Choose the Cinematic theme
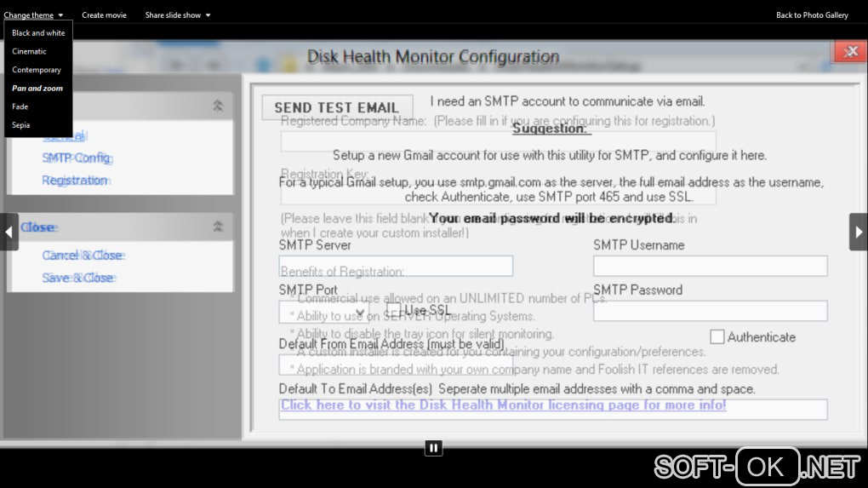868x488 pixels. (29, 51)
